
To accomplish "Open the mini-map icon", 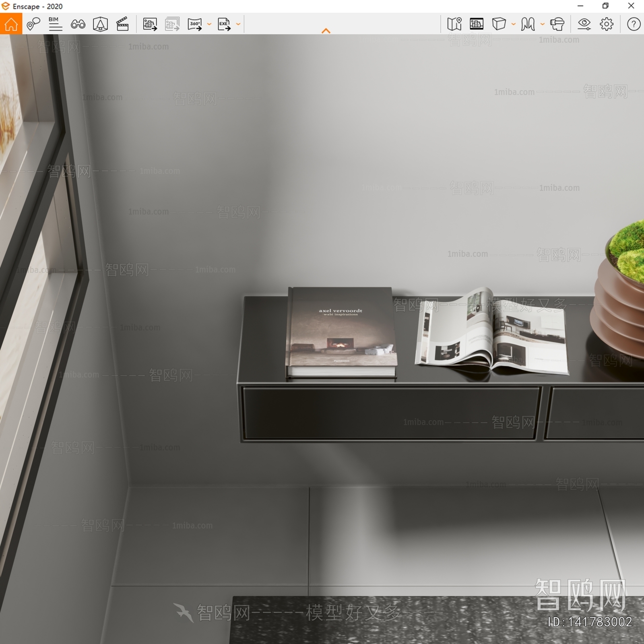I will pyautogui.click(x=454, y=24).
